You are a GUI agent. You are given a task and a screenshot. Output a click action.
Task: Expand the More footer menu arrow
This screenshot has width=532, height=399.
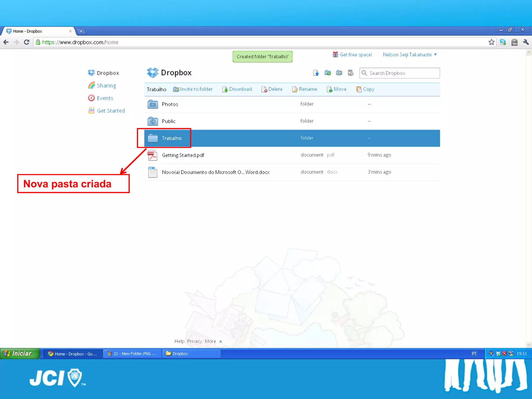[x=221, y=341]
